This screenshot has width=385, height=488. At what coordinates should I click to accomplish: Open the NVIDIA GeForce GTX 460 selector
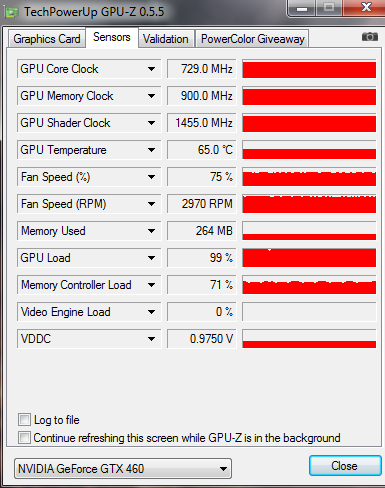click(123, 469)
